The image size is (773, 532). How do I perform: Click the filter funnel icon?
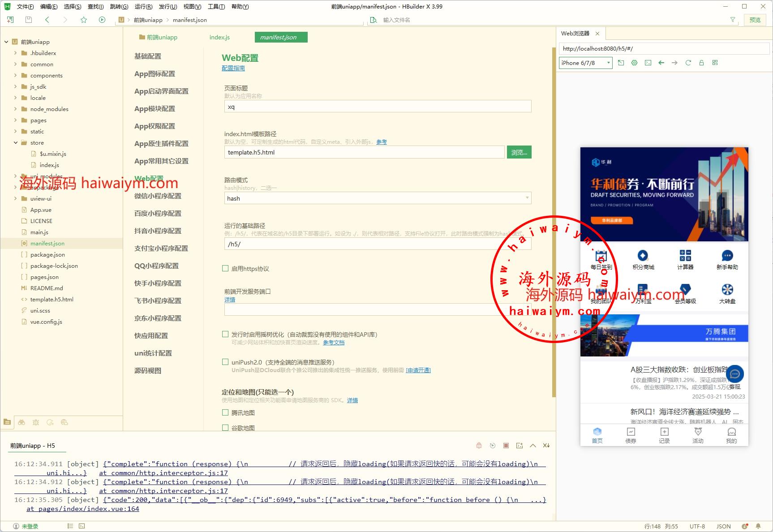733,20
